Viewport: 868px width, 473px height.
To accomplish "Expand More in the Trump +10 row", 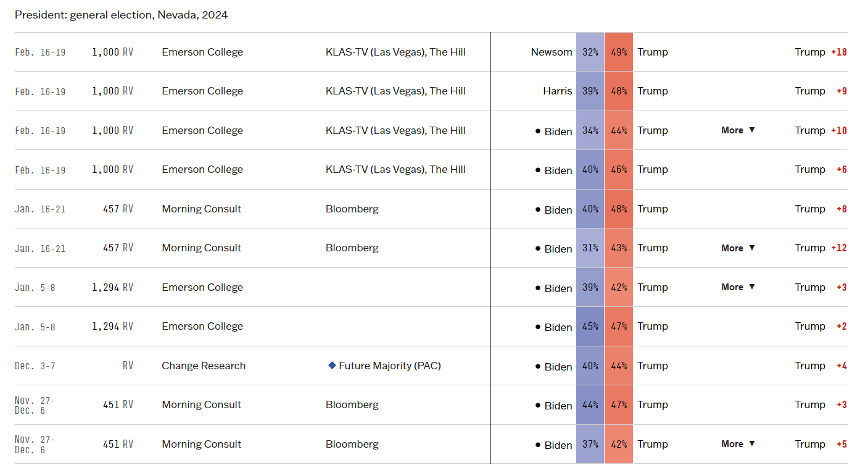I will coord(738,130).
